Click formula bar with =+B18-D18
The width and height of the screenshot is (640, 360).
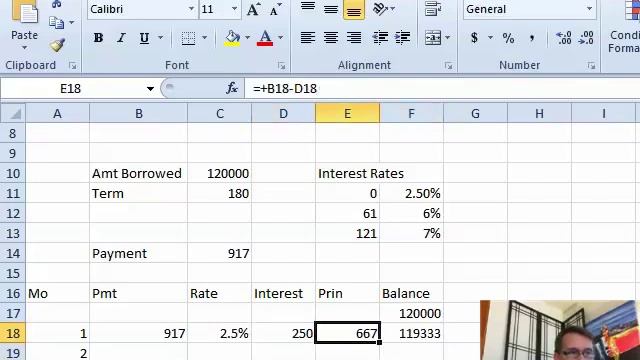click(x=442, y=88)
